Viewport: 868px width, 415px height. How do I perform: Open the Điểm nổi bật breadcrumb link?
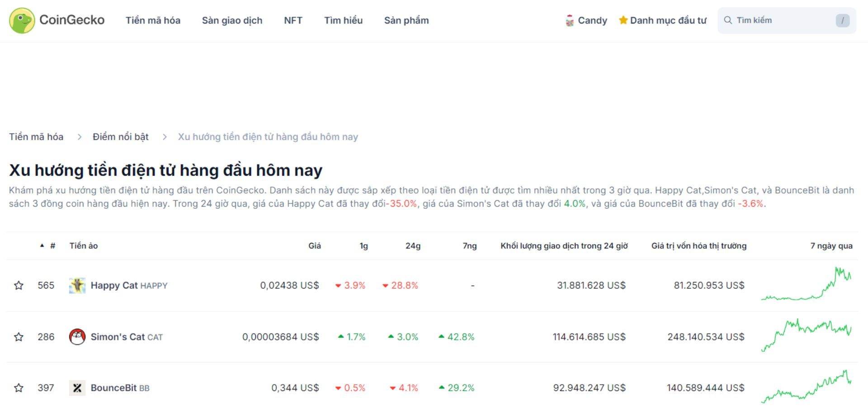[x=120, y=137]
